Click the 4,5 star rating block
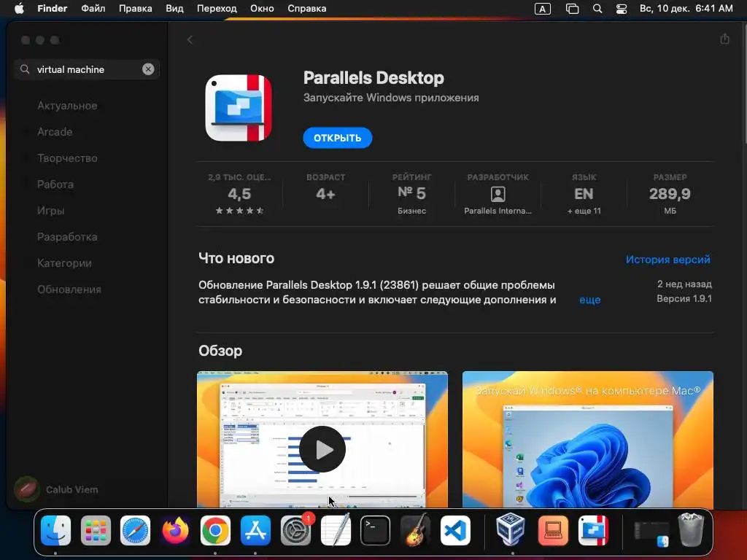This screenshot has height=560, width=747. pos(239,194)
